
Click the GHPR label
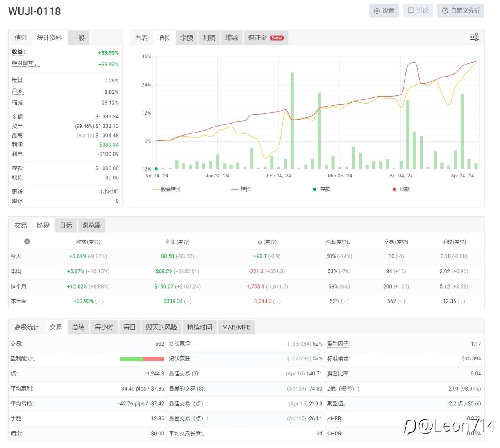[x=335, y=434]
